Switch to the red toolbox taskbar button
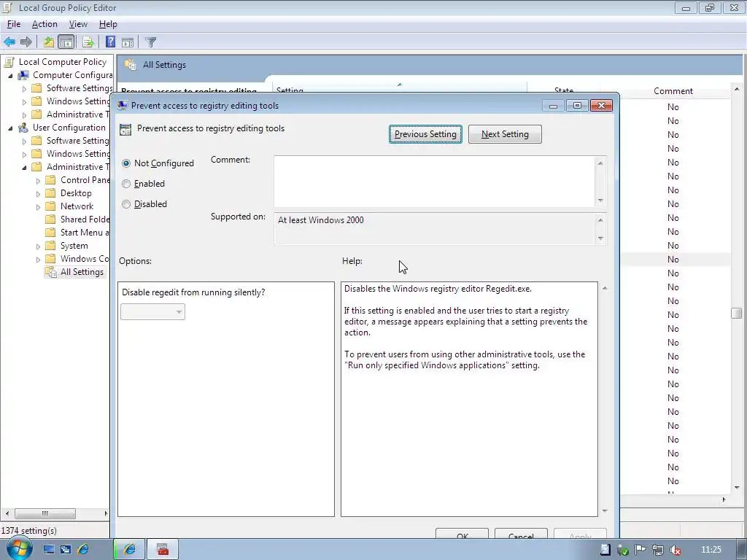The width and height of the screenshot is (747, 560). click(x=163, y=550)
